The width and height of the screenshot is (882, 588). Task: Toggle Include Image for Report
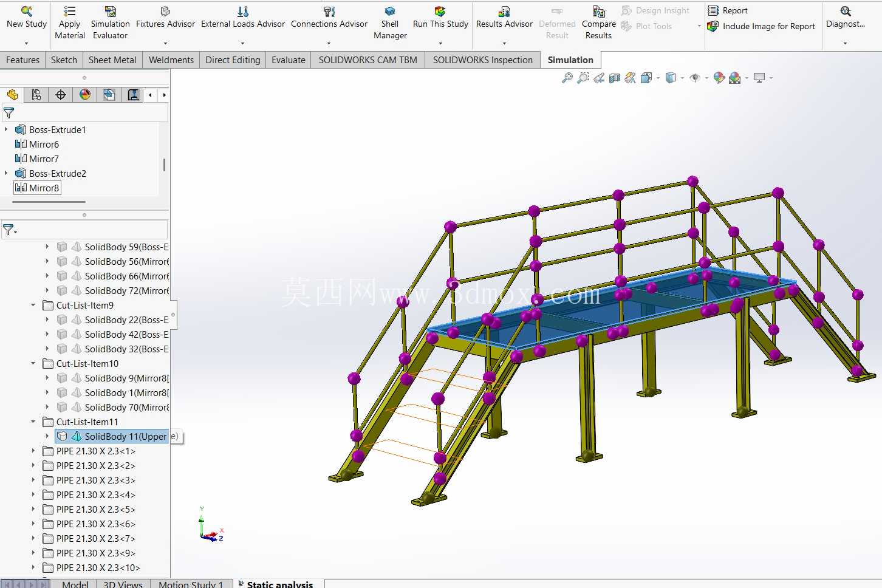[761, 26]
